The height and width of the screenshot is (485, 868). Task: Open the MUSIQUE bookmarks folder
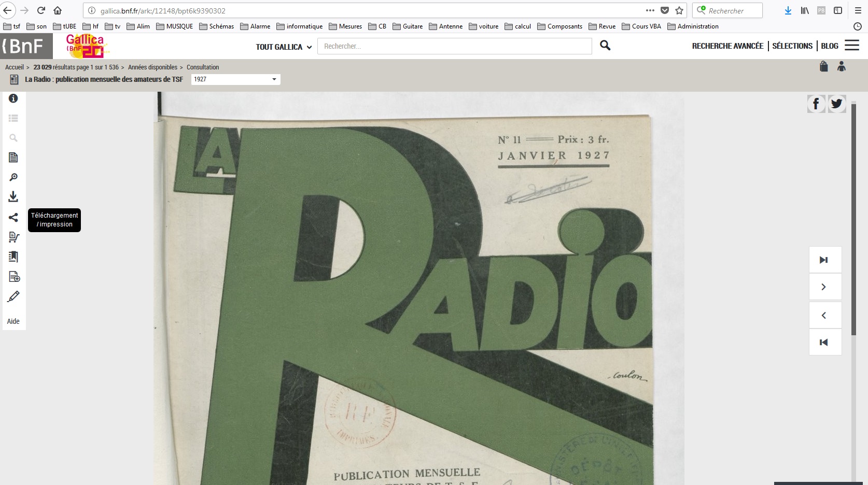175,26
